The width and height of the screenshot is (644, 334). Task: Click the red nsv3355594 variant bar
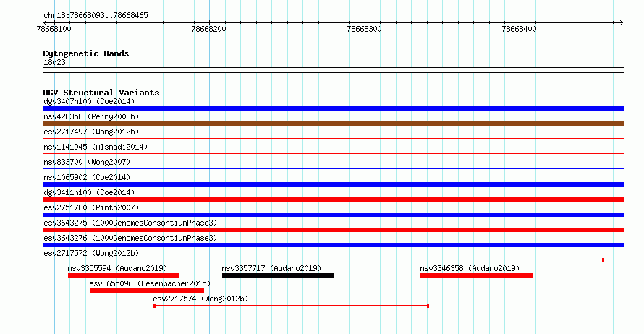click(124, 275)
